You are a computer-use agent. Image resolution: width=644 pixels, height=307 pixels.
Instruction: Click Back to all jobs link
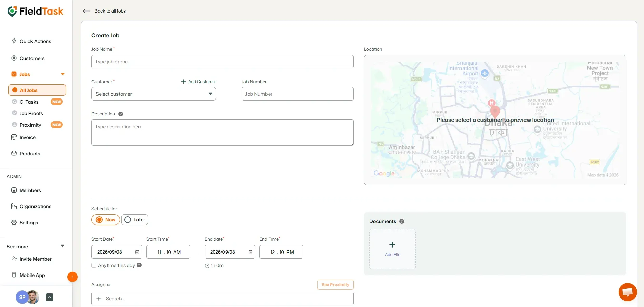pos(110,11)
